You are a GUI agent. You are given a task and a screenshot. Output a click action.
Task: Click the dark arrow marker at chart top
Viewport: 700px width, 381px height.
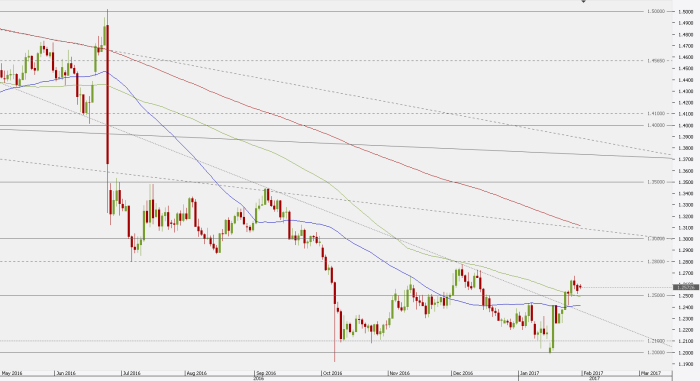[583, 1]
